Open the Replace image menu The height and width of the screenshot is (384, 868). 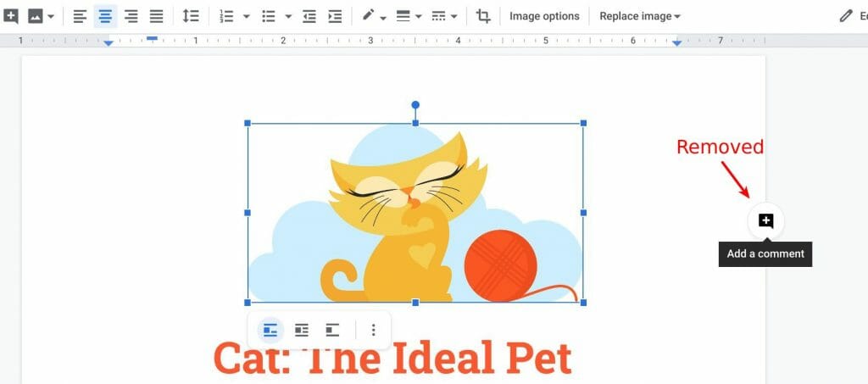pos(640,16)
